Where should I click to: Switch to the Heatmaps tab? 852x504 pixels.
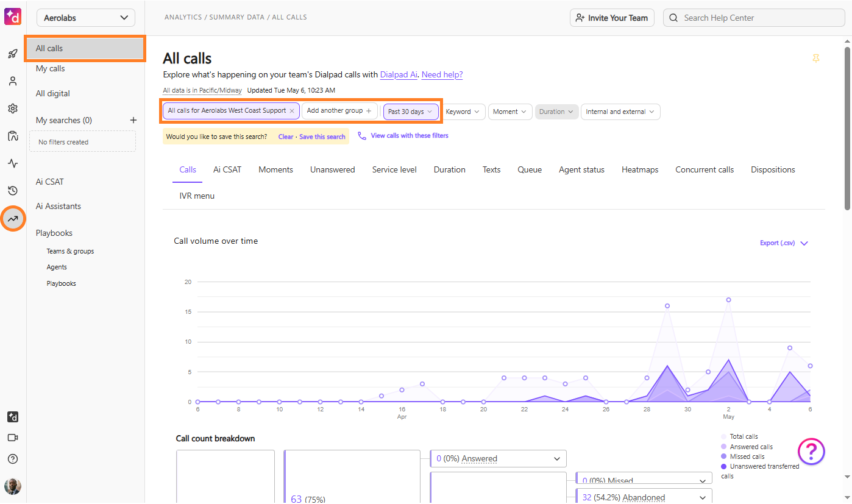[x=640, y=169]
